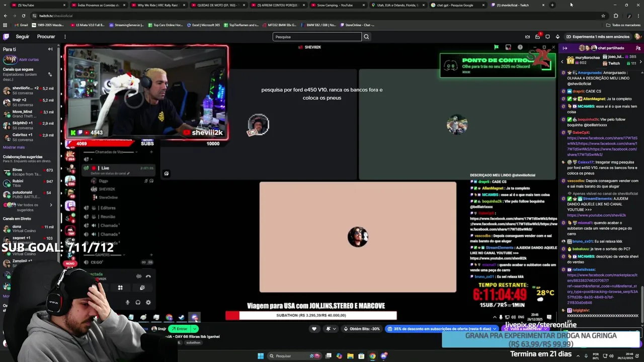Open the notifications inbox with red badge
This screenshot has width=644, height=362.
click(537, 37)
